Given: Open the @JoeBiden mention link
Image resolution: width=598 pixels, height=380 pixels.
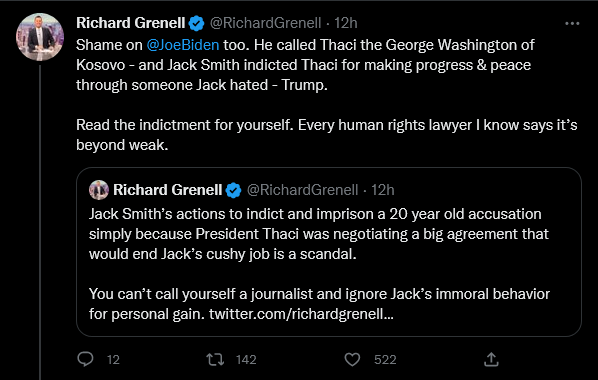Looking at the screenshot, I should coord(183,45).
